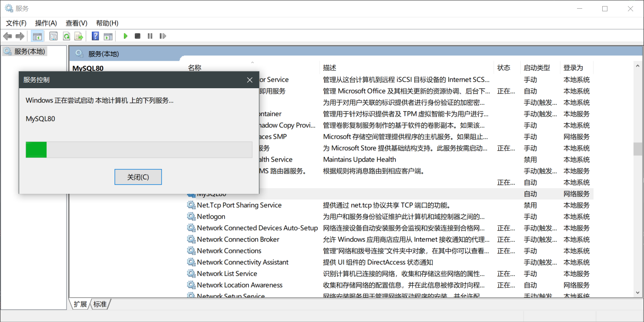Click the vertical scrollbar down arrow

tap(637, 293)
